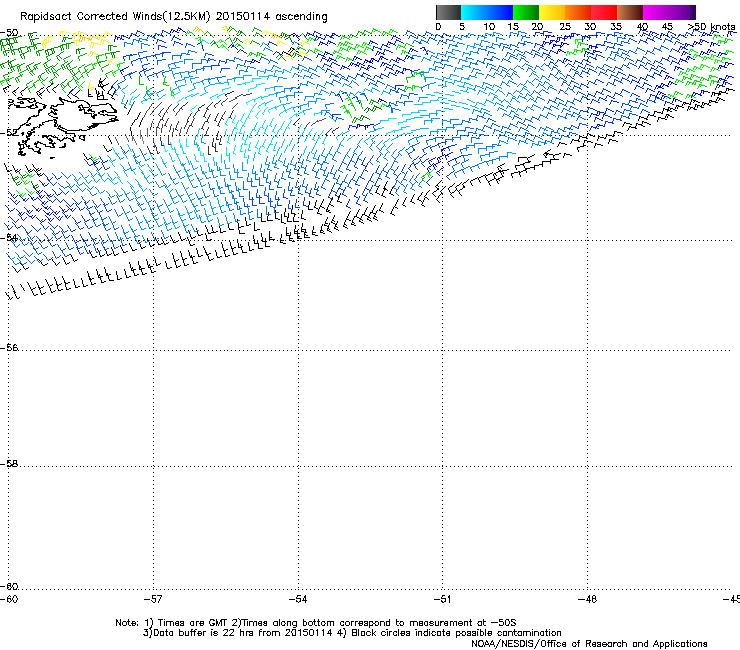Click the -57 longitude label on bottom axis
Viewport: 740px width, 650px height.
point(153,599)
